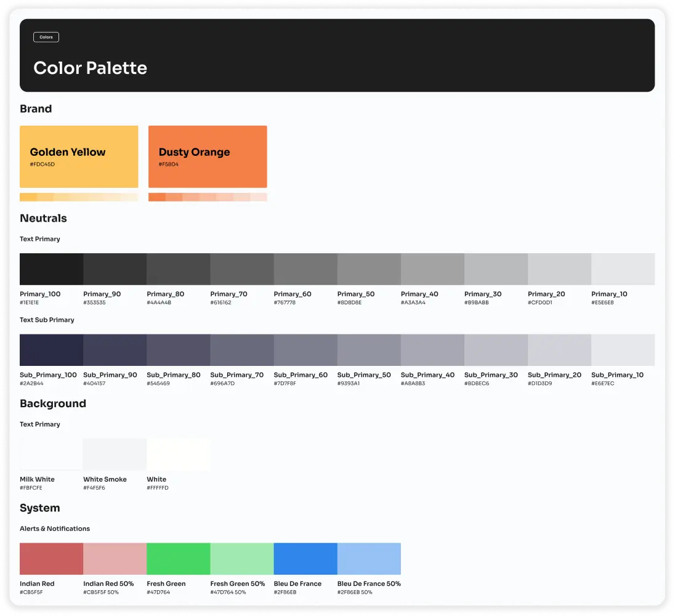This screenshot has width=675, height=616.
Task: Select the Primary_100 neutral swatch
Action: tap(51, 269)
